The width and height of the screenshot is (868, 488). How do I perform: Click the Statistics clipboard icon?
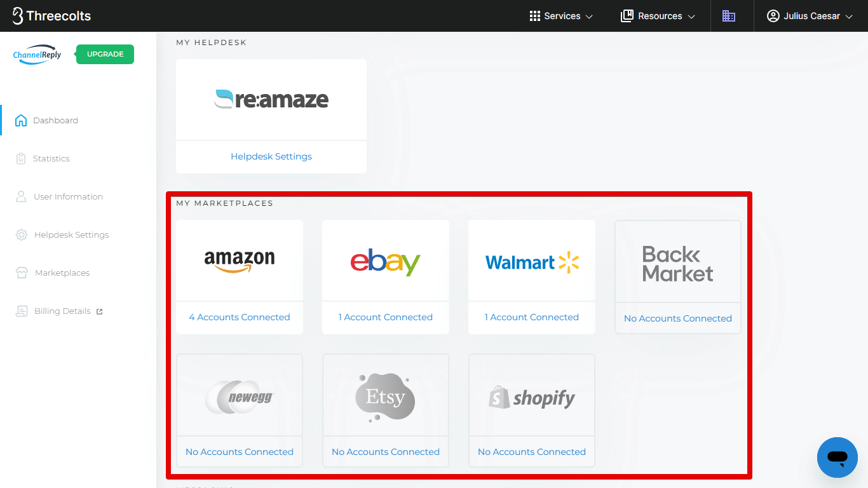pyautogui.click(x=21, y=158)
